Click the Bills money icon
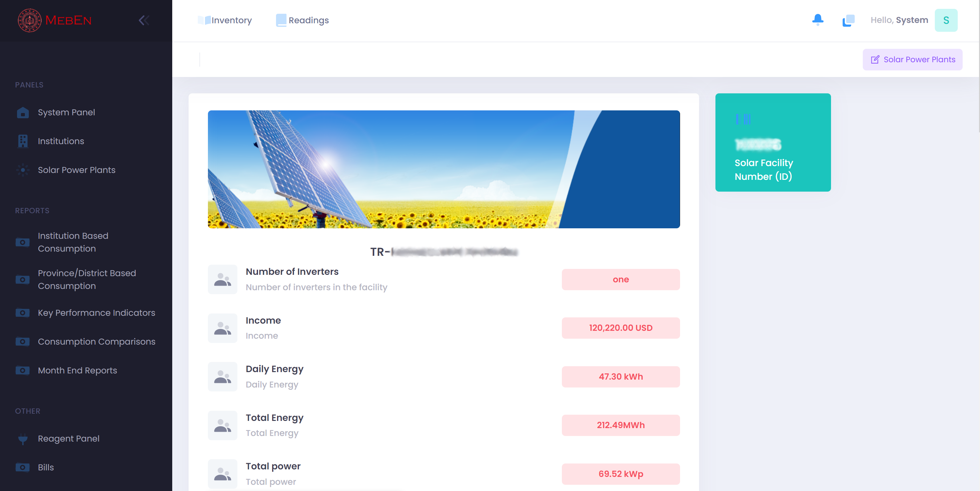980x491 pixels. pos(23,467)
